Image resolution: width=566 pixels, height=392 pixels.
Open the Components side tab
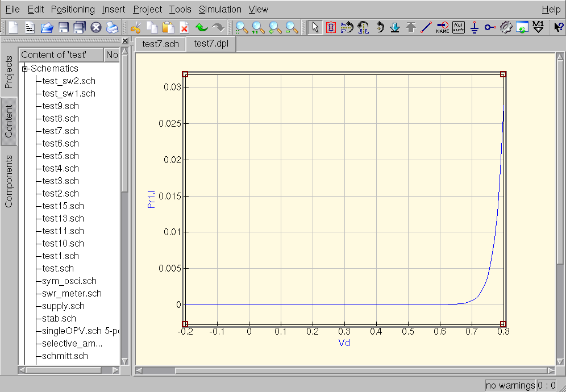[9, 181]
